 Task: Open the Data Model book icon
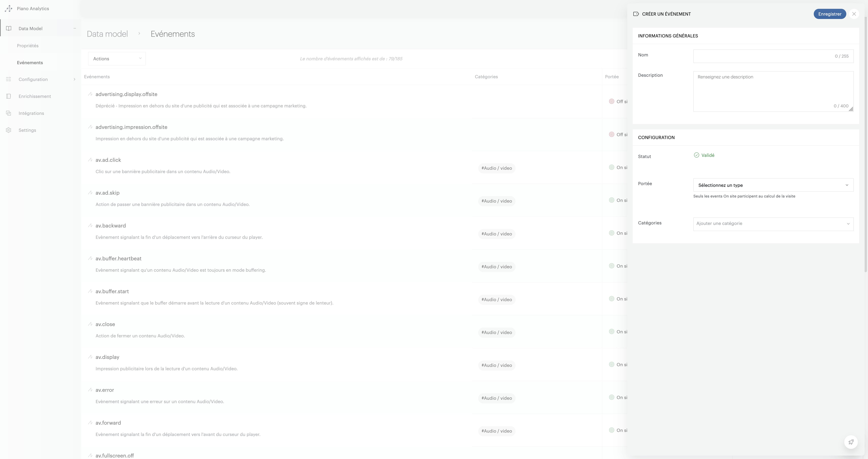pos(8,28)
